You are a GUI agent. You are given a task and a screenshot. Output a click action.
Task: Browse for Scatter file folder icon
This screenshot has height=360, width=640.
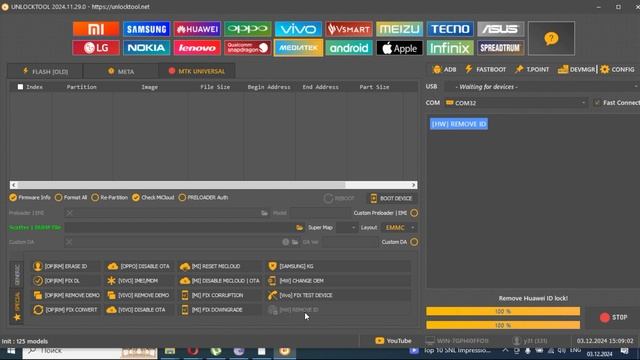click(x=300, y=227)
